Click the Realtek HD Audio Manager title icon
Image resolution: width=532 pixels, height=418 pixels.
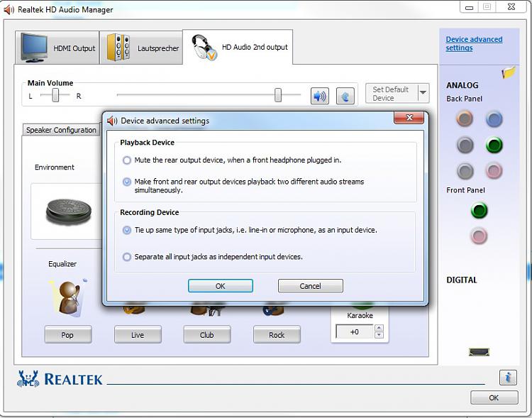tap(9, 9)
